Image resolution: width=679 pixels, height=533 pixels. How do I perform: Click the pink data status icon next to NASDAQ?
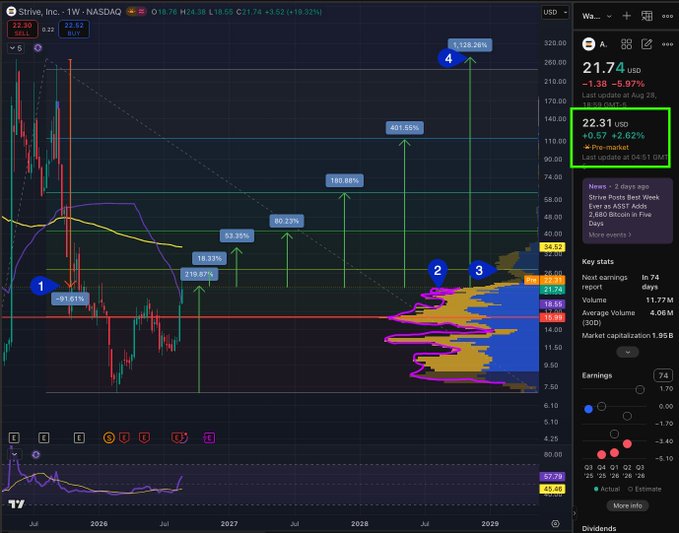(142, 12)
